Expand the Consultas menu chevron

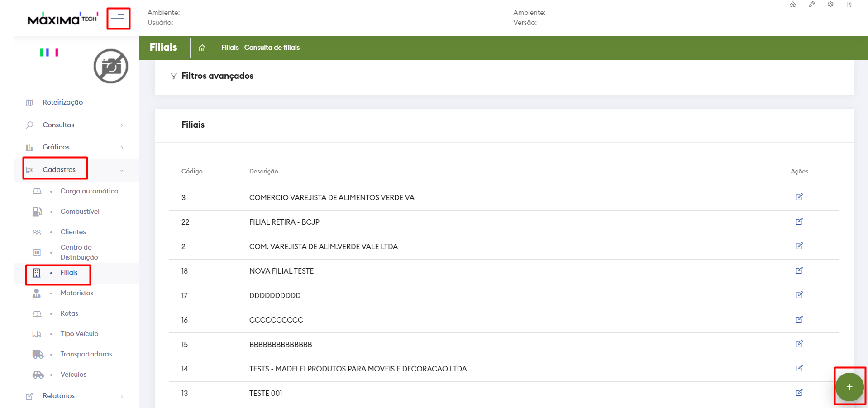click(122, 125)
